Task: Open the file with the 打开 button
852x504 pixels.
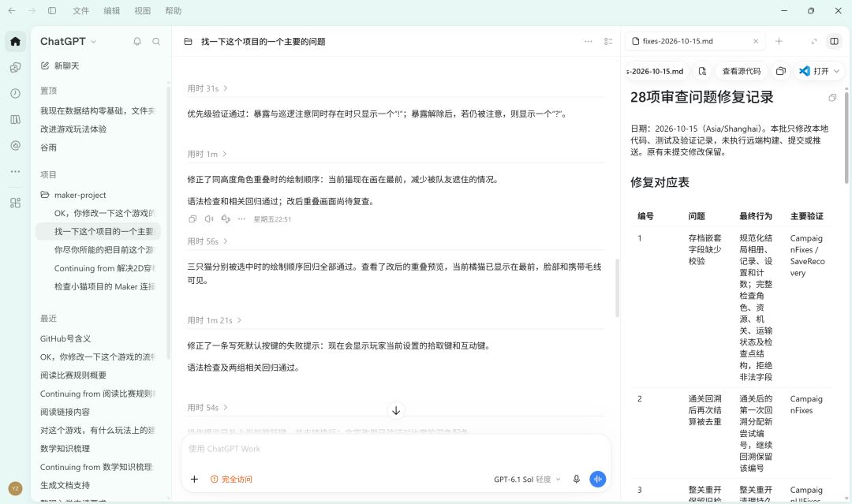Action: click(814, 71)
